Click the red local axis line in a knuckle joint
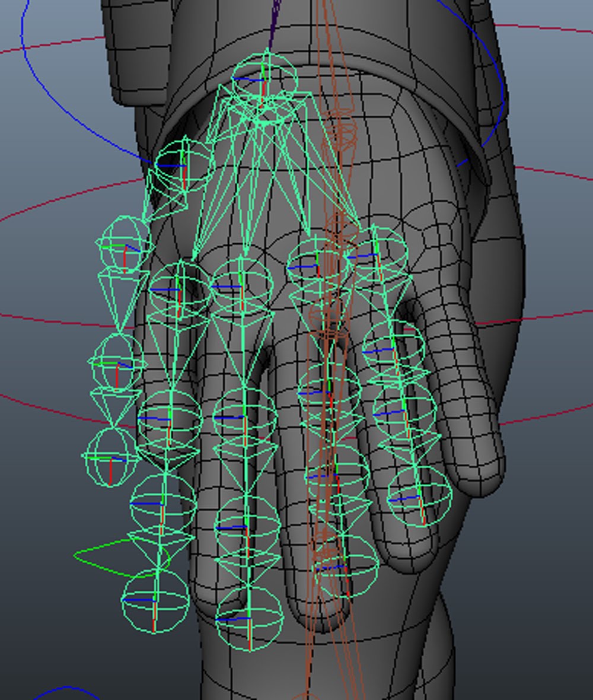Screen dimensions: 593x700 (178, 303)
